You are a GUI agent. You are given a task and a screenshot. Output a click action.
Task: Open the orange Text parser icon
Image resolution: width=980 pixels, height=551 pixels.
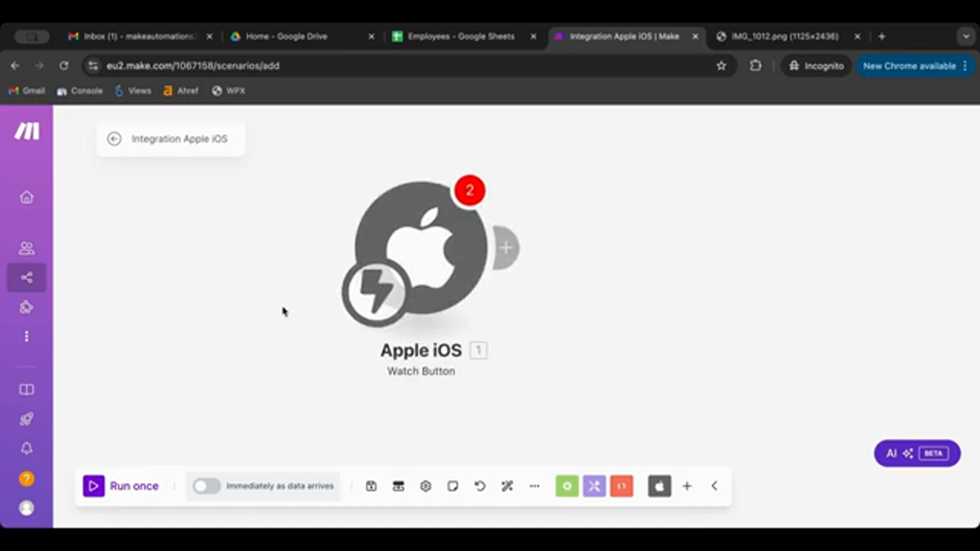point(622,486)
